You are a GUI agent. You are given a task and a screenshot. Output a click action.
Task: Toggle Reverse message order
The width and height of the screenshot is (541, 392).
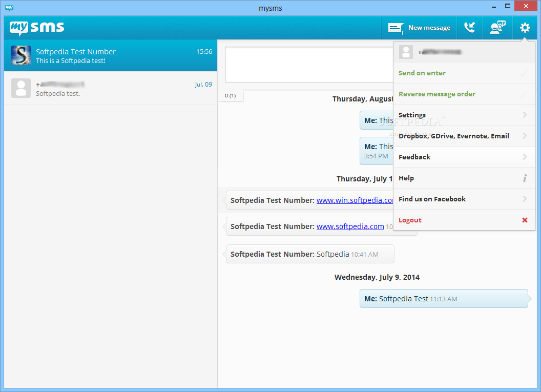tap(464, 94)
